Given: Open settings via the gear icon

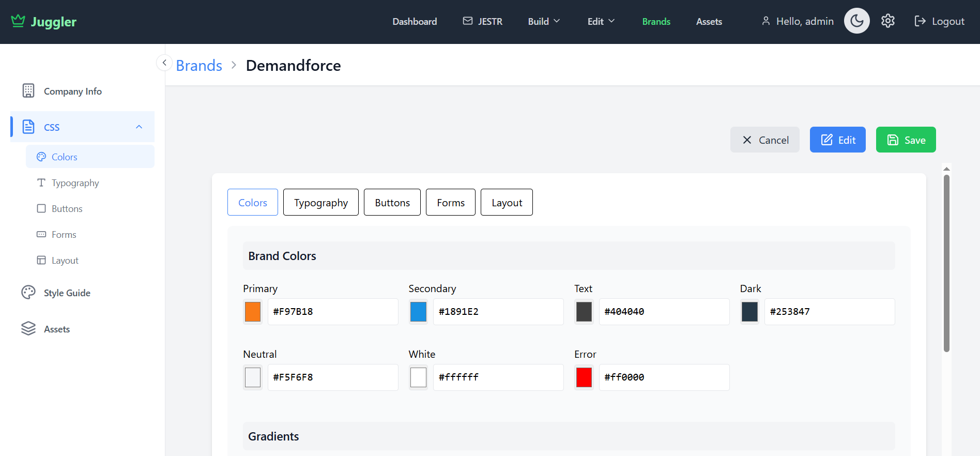Looking at the screenshot, I should pos(887,21).
